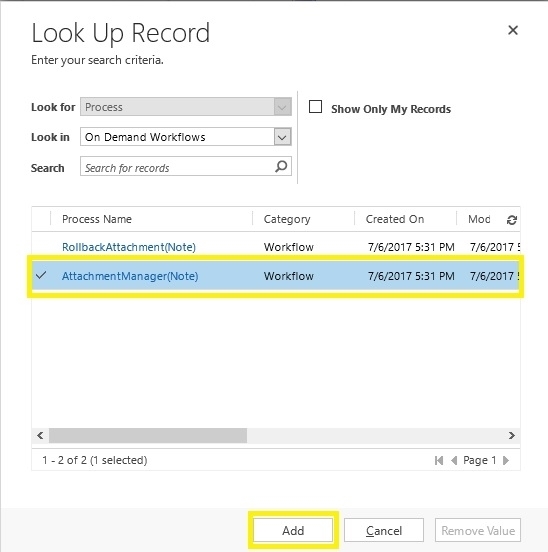
Task: Open the Look for dropdown
Action: (283, 107)
